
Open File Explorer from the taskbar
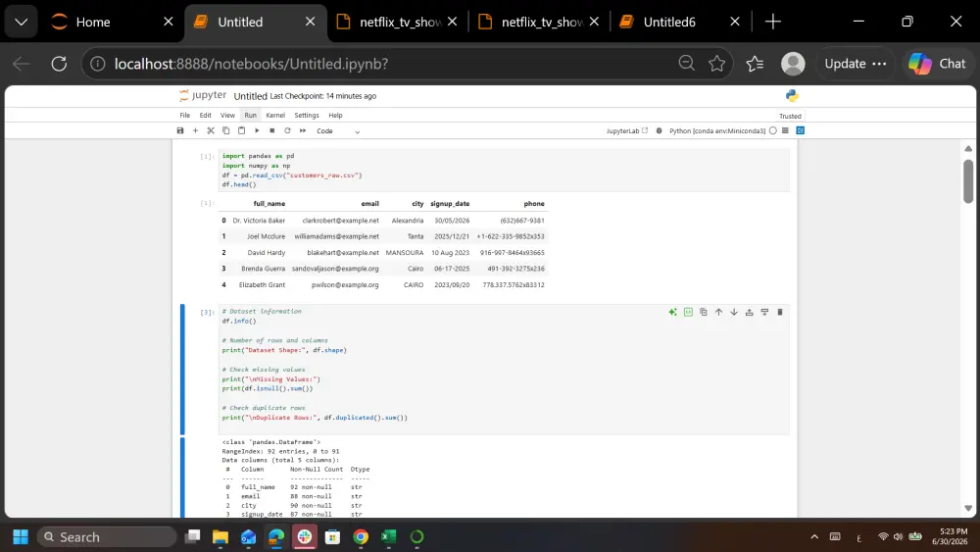[x=220, y=537]
